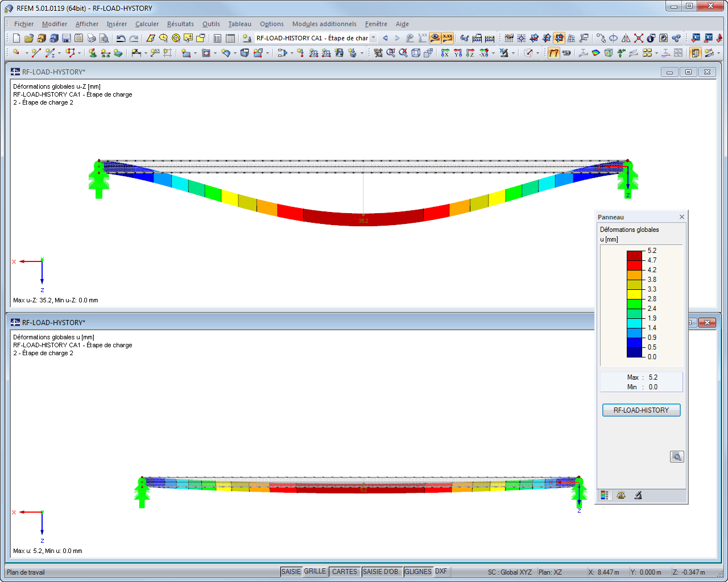Open the load case selection dropdown
Image resolution: width=728 pixels, height=582 pixels.
[x=373, y=38]
